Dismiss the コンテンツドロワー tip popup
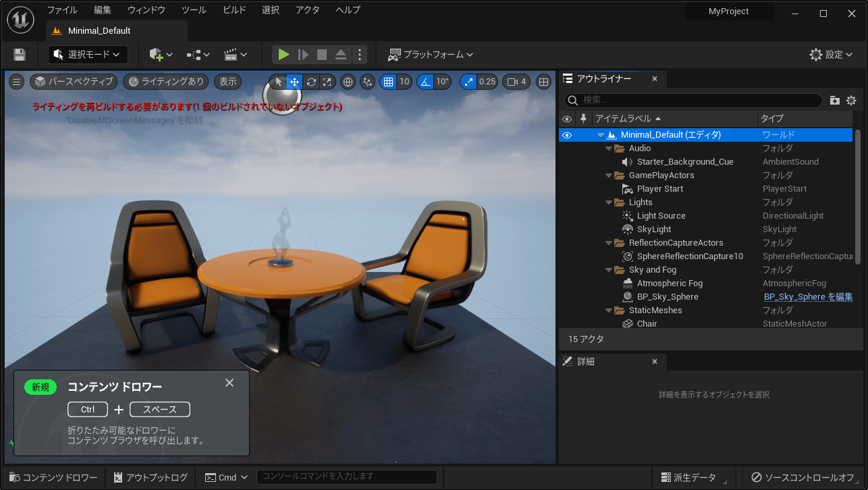 pos(229,383)
